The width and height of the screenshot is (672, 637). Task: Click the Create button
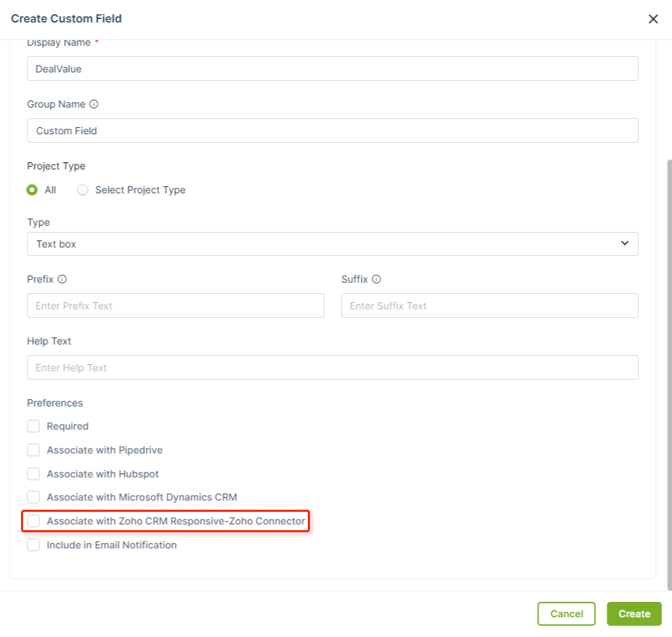pyautogui.click(x=634, y=614)
